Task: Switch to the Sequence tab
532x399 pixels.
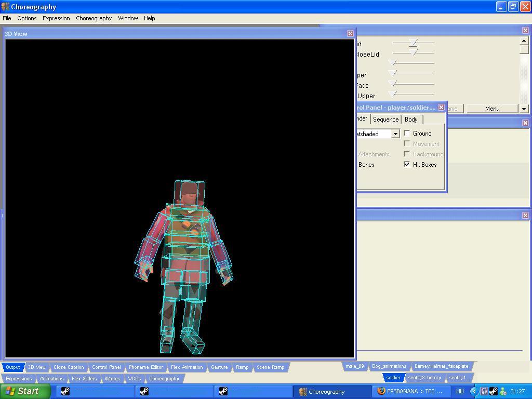Action: pos(385,119)
